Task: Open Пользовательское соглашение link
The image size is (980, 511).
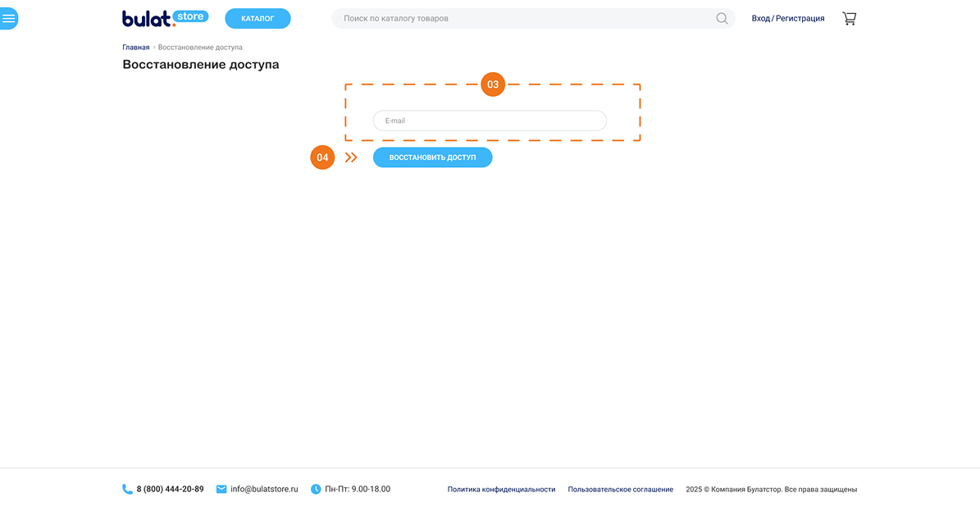Action: pos(620,490)
